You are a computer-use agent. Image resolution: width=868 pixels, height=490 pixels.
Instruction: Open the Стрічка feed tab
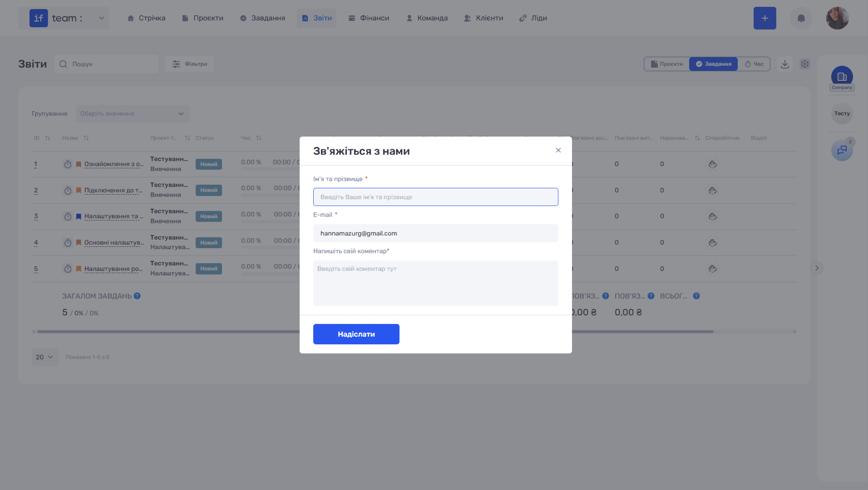(146, 18)
